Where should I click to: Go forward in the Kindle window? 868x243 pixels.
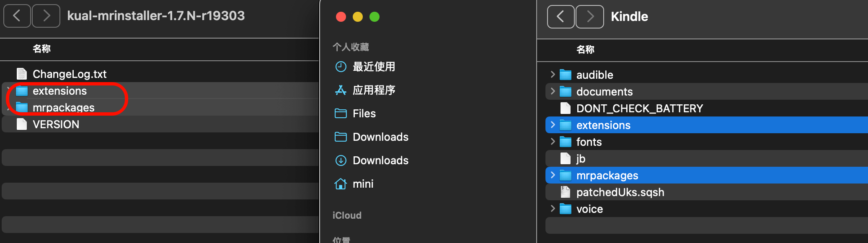[x=590, y=17]
